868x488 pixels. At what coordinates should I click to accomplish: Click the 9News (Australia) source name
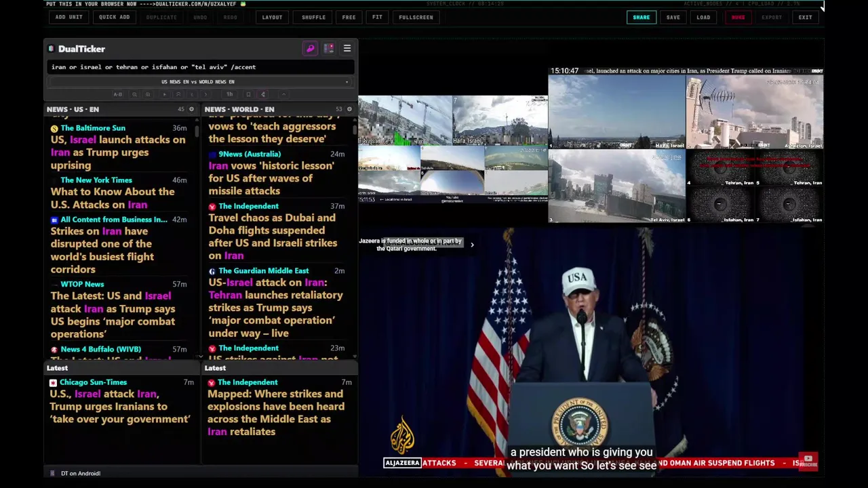[x=250, y=154]
